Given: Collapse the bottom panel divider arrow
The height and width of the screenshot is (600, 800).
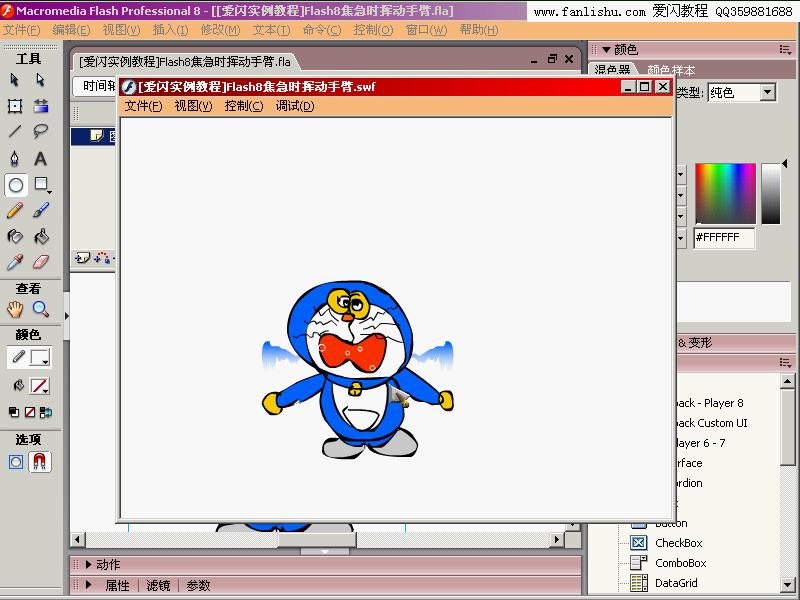Looking at the screenshot, I should coord(325,552).
